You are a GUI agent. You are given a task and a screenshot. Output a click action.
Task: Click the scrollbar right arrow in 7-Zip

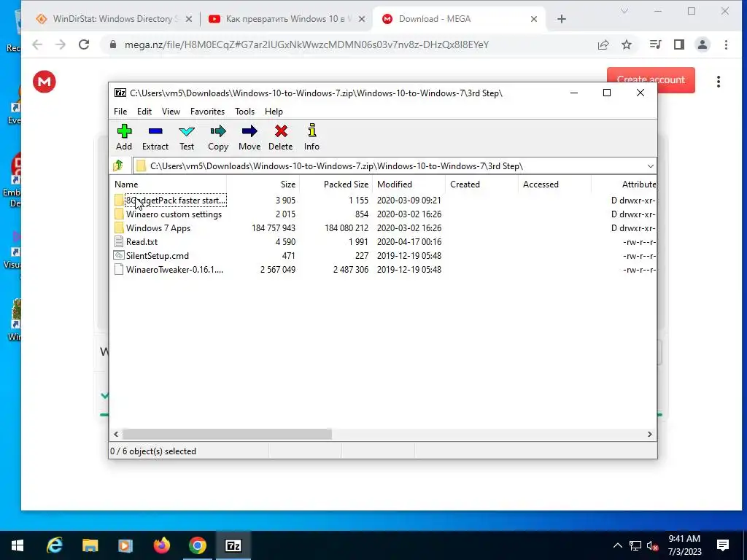650,435
